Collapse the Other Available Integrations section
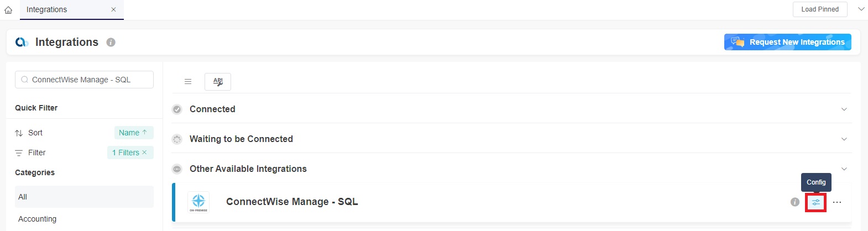Screen dimensions: 868x231 844,169
